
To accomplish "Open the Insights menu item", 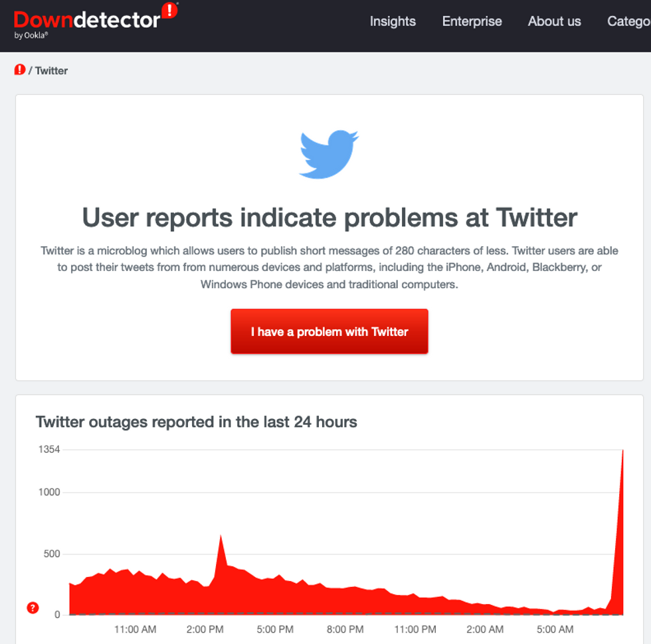I will click(393, 21).
